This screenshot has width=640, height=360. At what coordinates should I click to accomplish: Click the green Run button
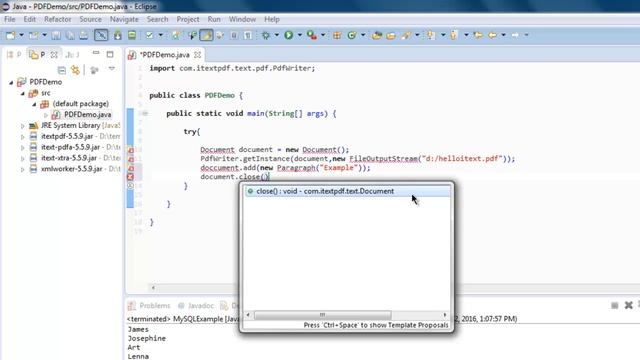point(289,36)
